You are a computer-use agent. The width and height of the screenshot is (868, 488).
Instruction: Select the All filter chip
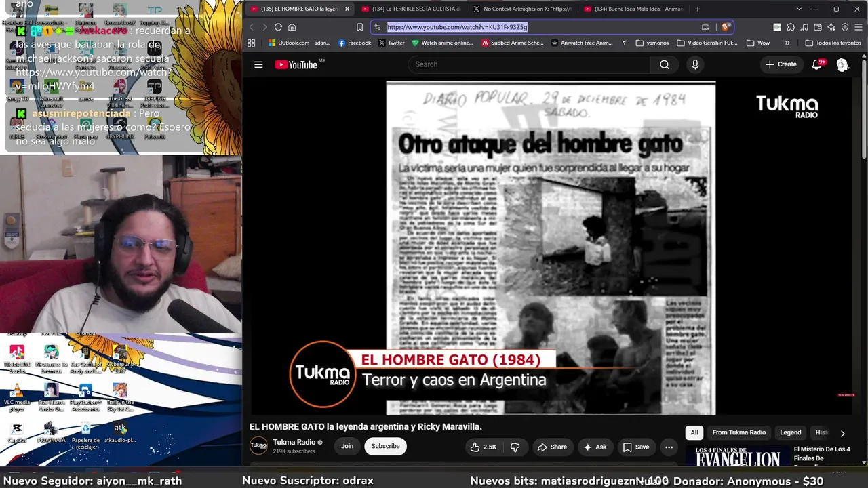point(694,432)
